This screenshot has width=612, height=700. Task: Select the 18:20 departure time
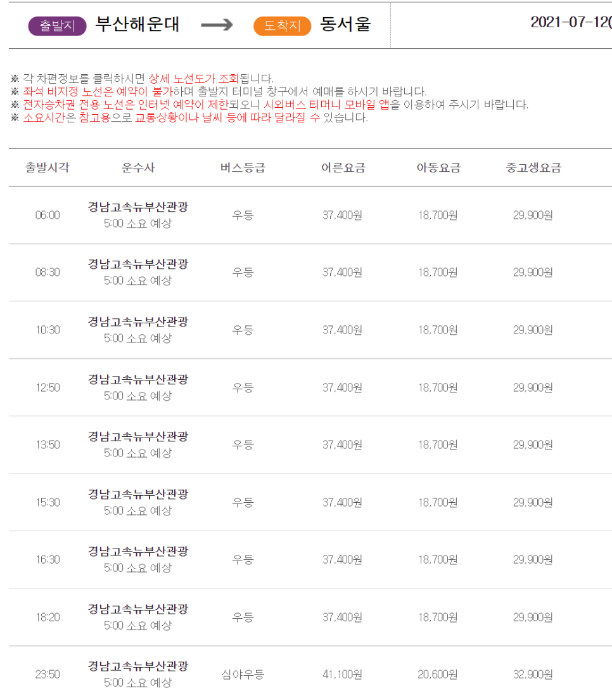tap(48, 617)
